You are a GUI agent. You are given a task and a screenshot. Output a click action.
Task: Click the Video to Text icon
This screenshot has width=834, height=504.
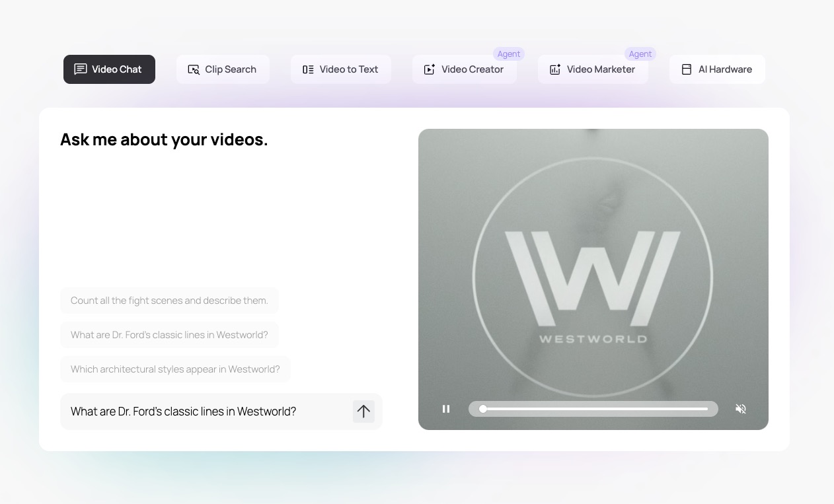[x=308, y=69]
